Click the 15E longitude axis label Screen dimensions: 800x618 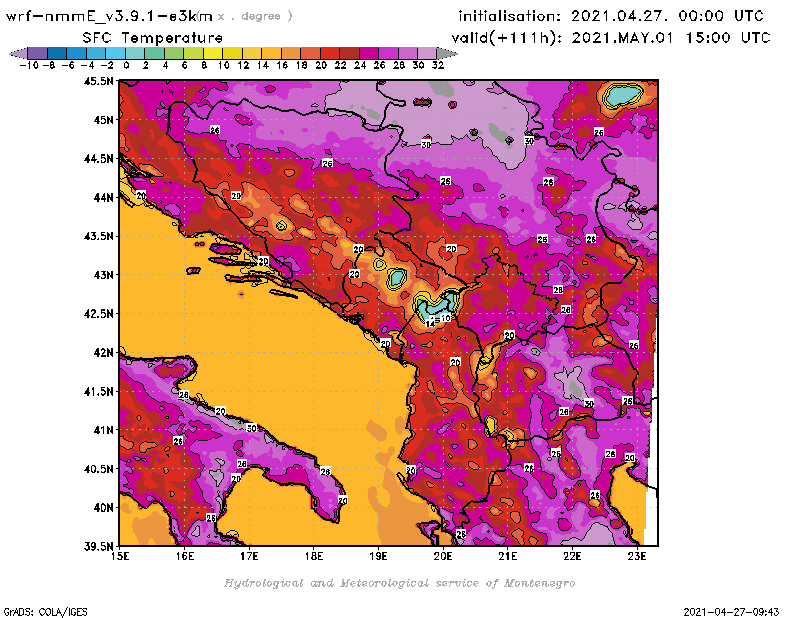(x=120, y=556)
